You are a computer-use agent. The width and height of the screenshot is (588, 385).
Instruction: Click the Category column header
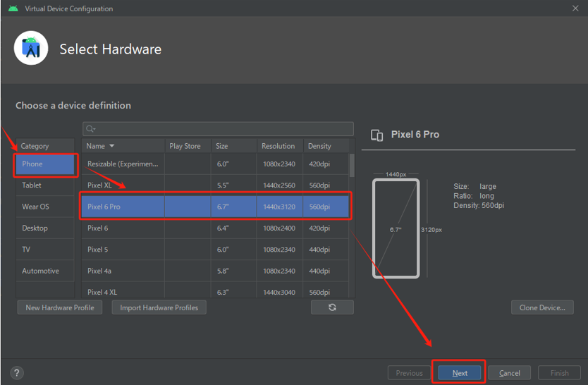click(x=45, y=146)
